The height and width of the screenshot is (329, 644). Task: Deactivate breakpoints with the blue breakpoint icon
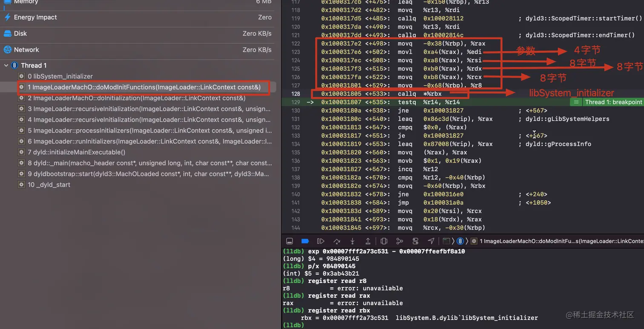pos(305,241)
